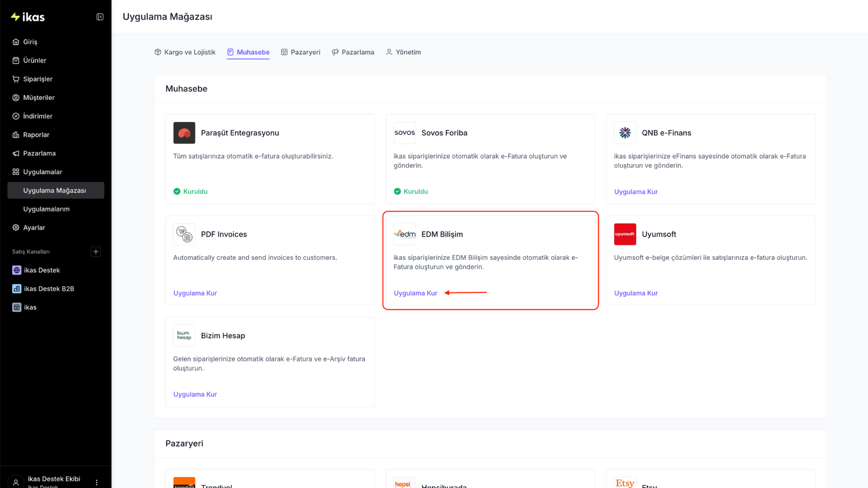Open Pazarlama in the sidebar
This screenshot has height=488, width=868.
pos(56,153)
